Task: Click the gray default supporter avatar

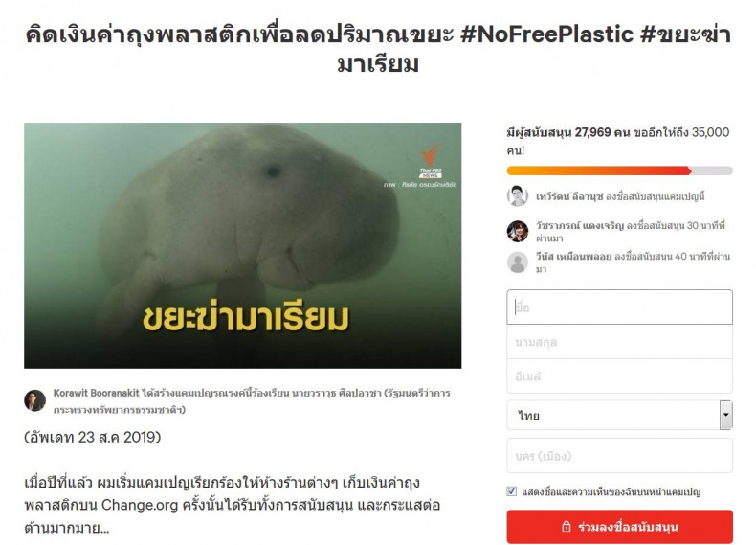Action: click(518, 262)
